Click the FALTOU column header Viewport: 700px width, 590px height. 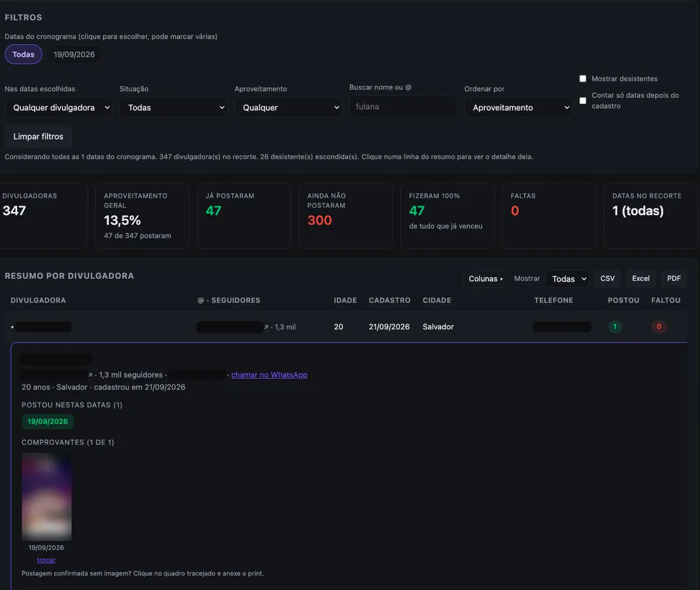pyautogui.click(x=666, y=300)
